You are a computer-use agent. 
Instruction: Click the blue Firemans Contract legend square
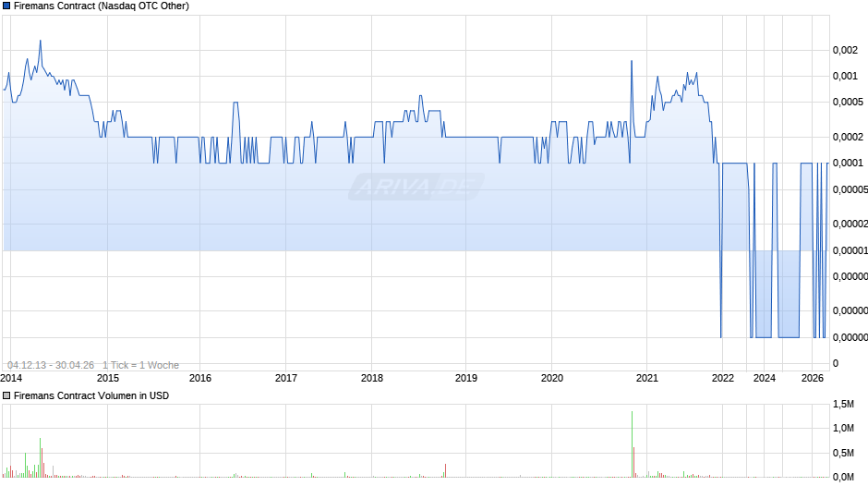(6, 6)
